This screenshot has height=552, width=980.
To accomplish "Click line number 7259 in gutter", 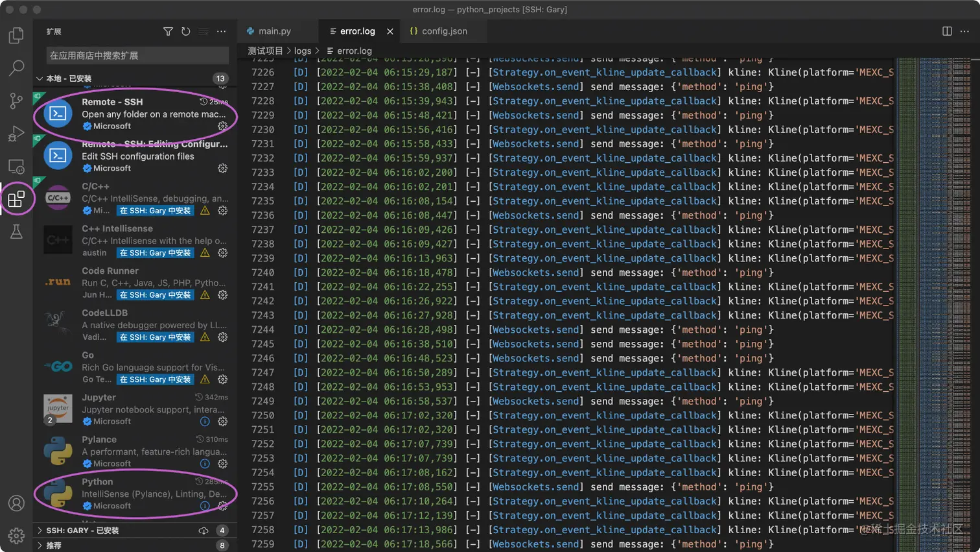I will point(262,544).
